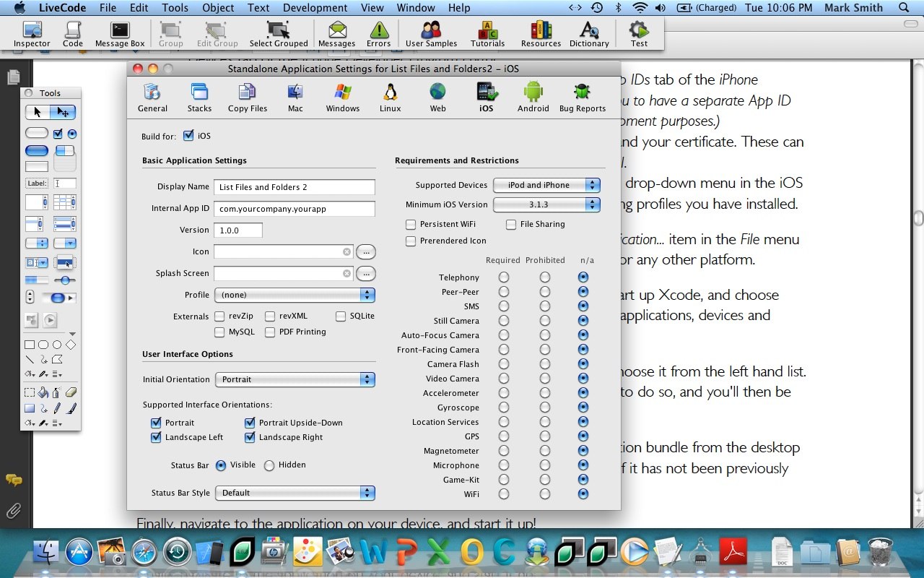The image size is (924, 578).
Task: Enable the Persistent WiFi checkbox
Action: (x=411, y=225)
